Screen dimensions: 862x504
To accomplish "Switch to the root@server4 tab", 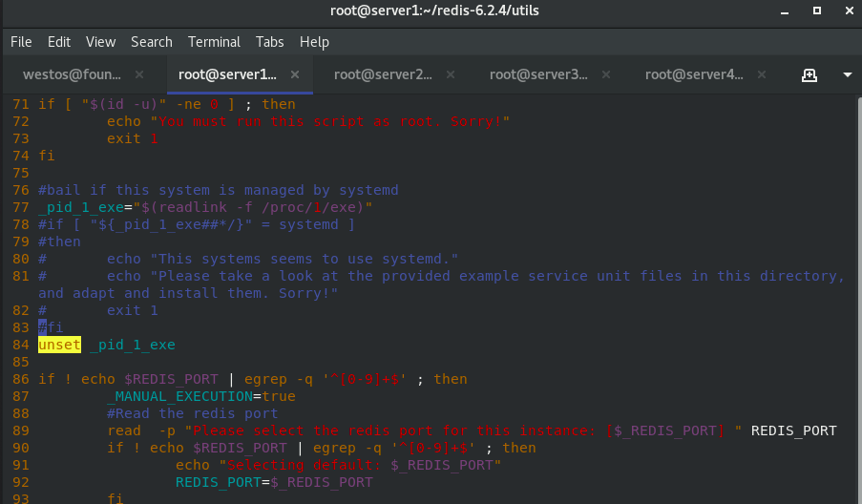I will click(x=694, y=74).
